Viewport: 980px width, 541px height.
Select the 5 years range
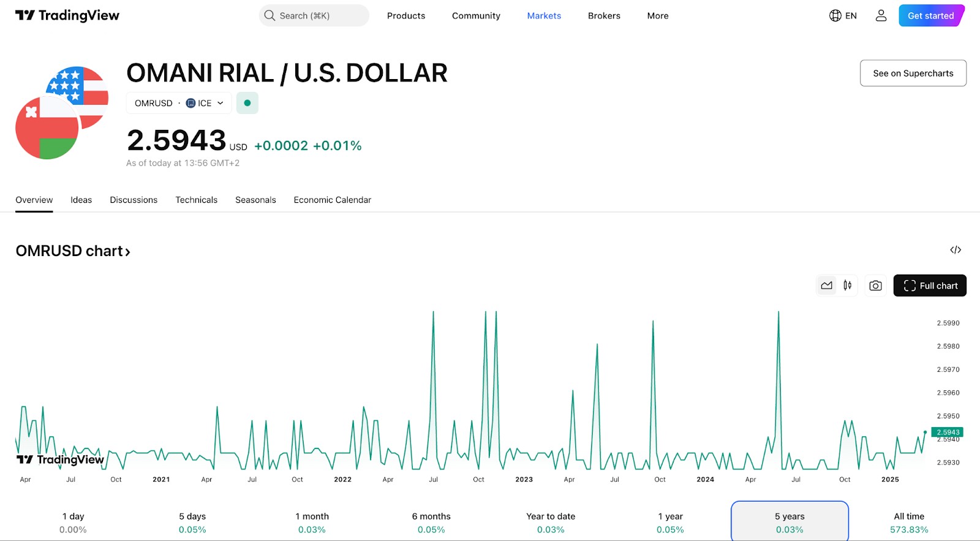[790, 523]
